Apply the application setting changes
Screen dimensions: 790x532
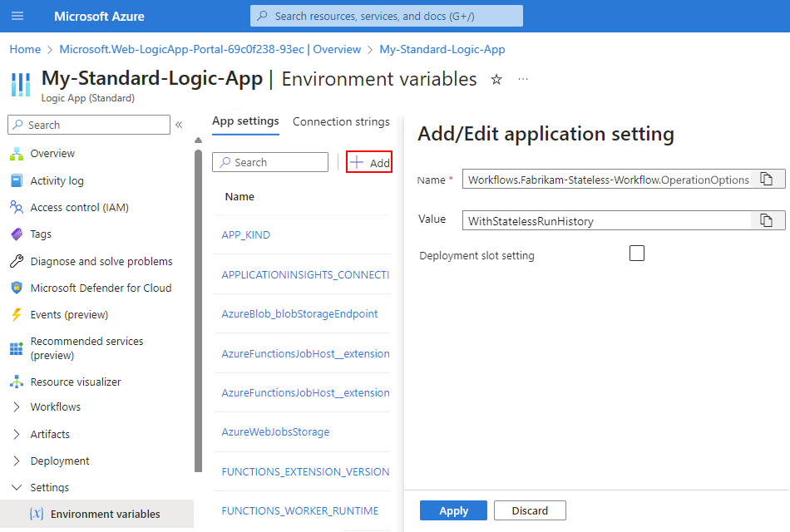(x=453, y=510)
